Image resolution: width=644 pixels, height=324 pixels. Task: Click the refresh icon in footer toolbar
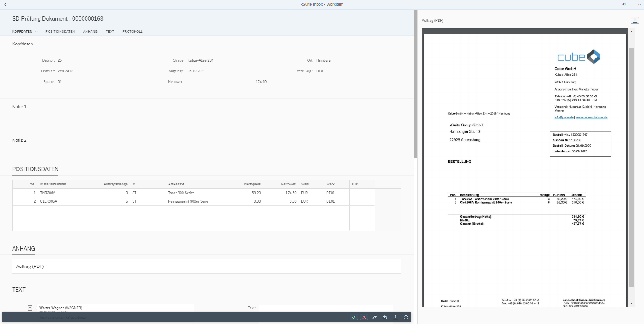tap(406, 317)
